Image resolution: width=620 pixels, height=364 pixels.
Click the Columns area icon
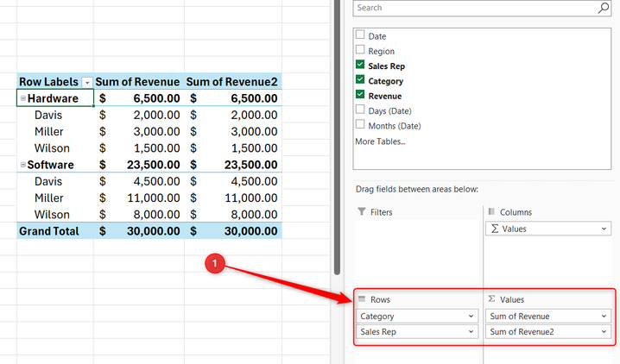(x=491, y=211)
